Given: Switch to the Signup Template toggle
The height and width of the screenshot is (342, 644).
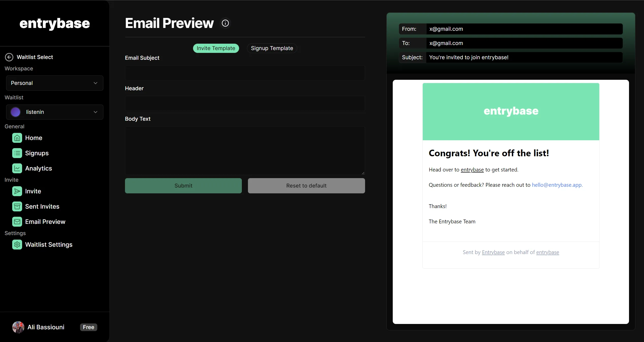Looking at the screenshot, I should (272, 48).
